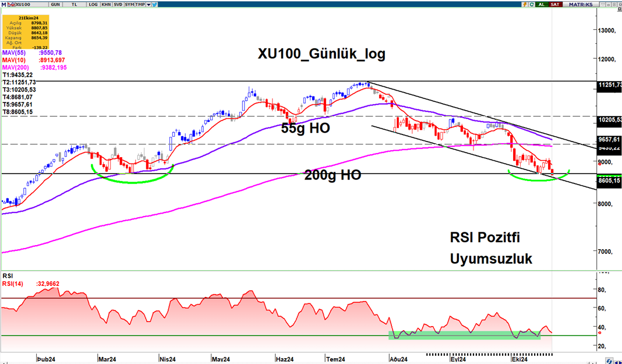Expand the dropdown arrow after TMP
This screenshot has height=364, width=622.
tap(149, 3)
